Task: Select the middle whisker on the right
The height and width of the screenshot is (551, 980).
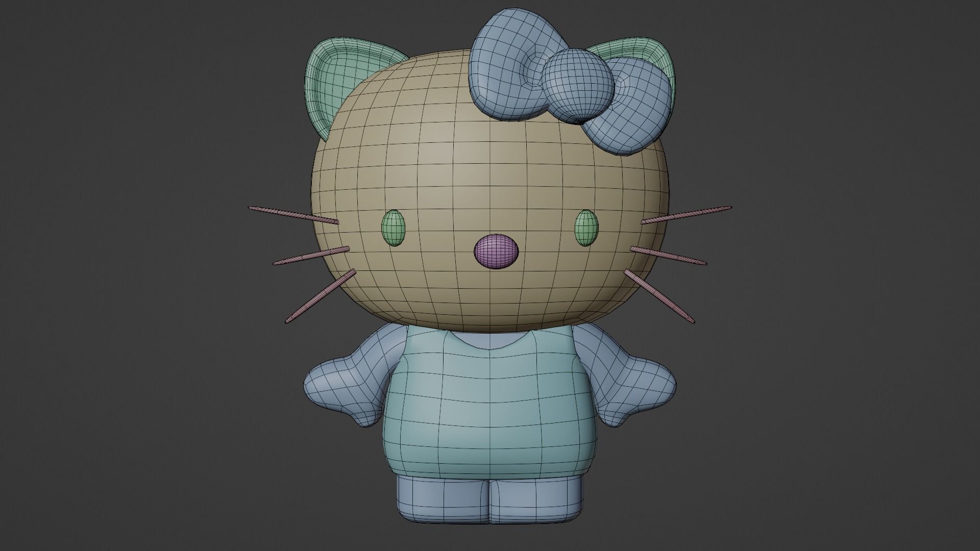Action: (x=669, y=256)
